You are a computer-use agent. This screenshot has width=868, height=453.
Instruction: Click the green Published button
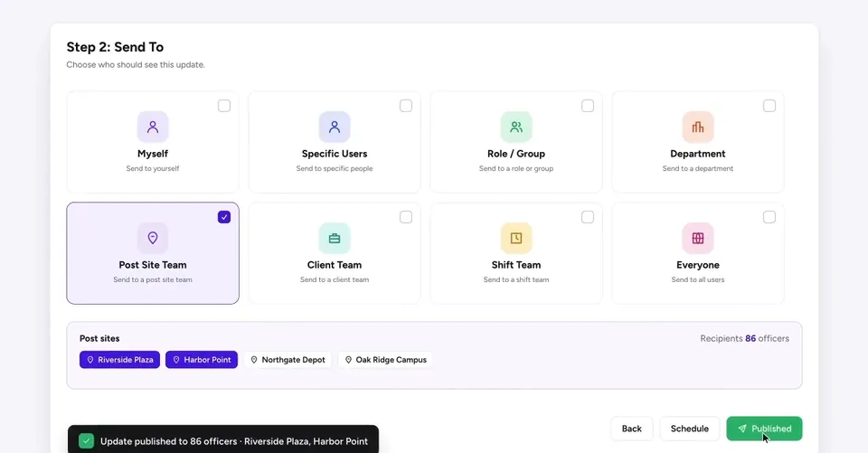(x=764, y=429)
